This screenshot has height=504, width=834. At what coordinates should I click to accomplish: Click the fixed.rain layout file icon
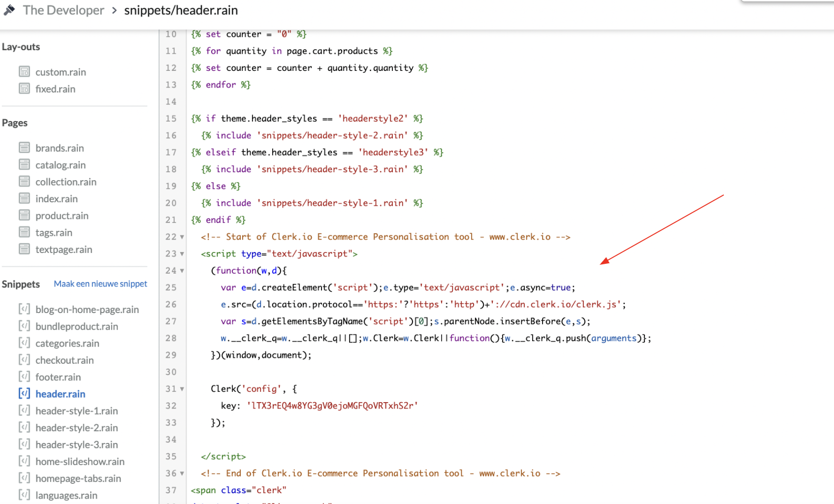(x=24, y=89)
